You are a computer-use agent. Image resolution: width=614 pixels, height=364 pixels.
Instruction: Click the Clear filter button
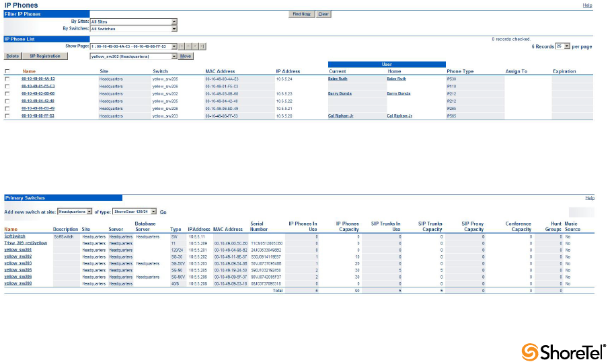(x=323, y=14)
